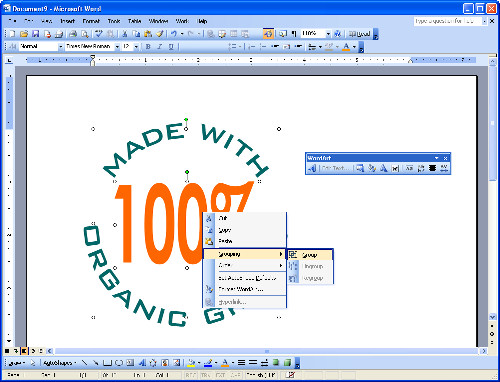This screenshot has height=382, width=500.
Task: Choose the Oval drawing tool
Action: click(x=119, y=363)
